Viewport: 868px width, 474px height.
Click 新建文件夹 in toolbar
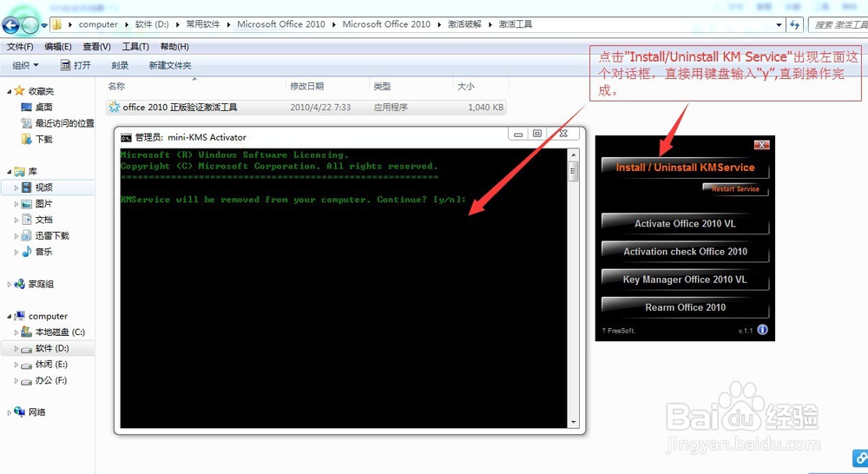coord(170,65)
